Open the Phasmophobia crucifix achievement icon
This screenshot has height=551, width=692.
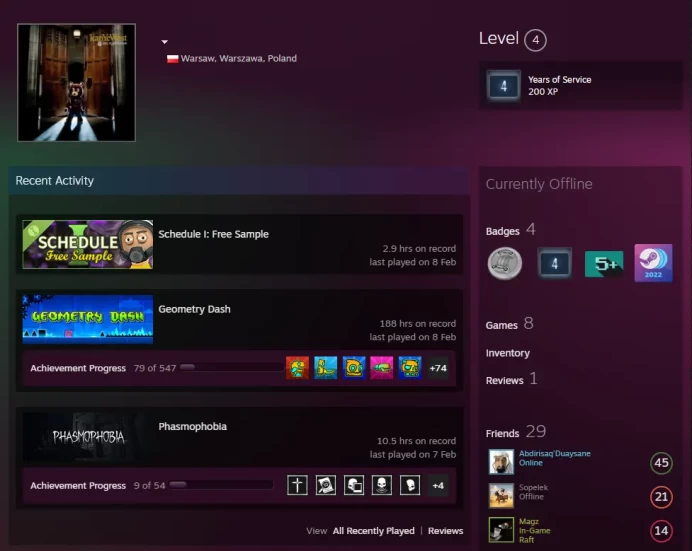pyautogui.click(x=297, y=485)
